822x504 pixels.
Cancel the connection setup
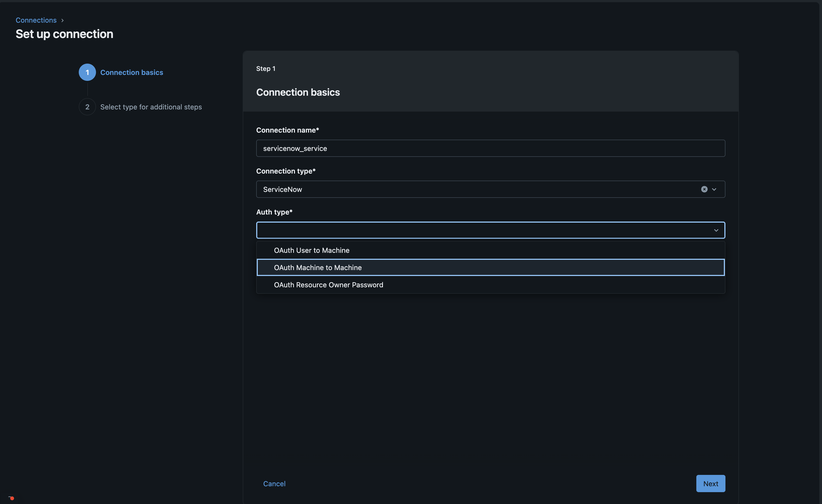[x=274, y=483]
